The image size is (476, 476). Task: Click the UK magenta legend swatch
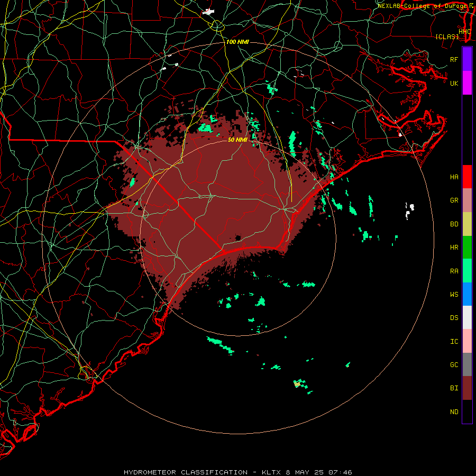pos(467,83)
